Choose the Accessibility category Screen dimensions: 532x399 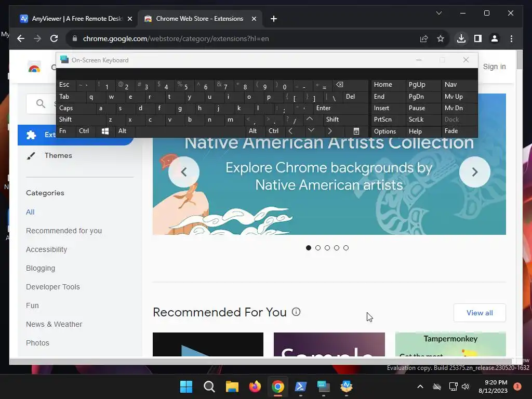(46, 249)
